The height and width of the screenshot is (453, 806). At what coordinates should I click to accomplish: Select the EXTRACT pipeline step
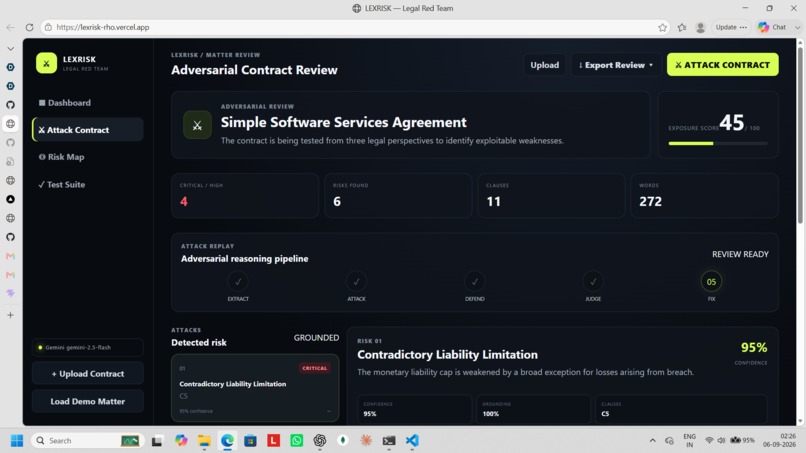click(x=238, y=281)
